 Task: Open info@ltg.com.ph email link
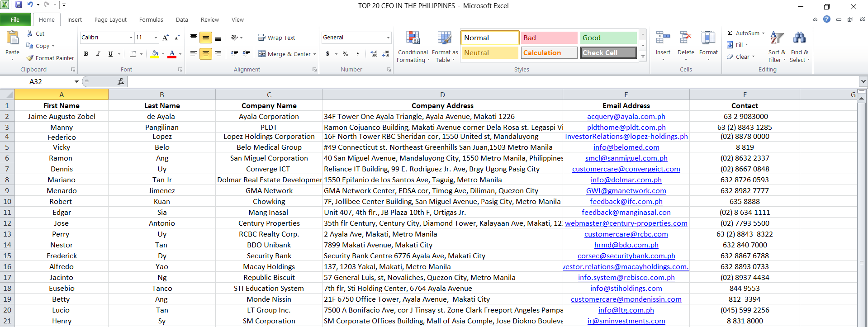point(626,310)
